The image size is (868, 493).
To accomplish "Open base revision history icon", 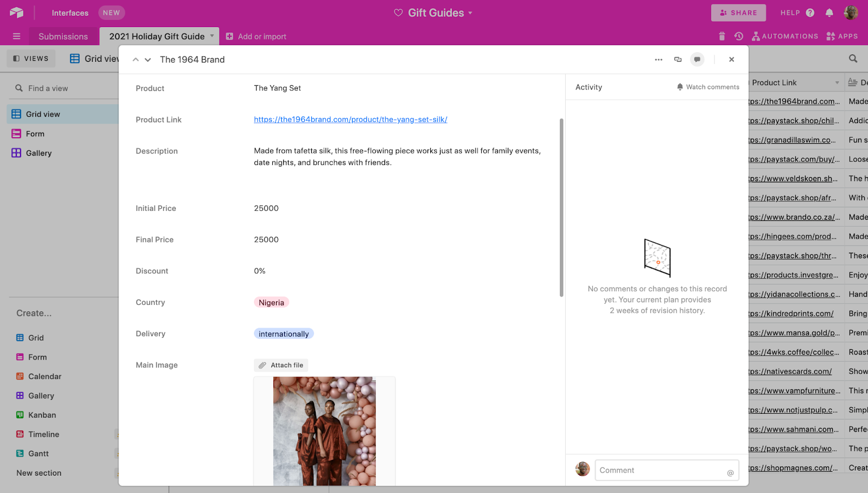I will [738, 36].
